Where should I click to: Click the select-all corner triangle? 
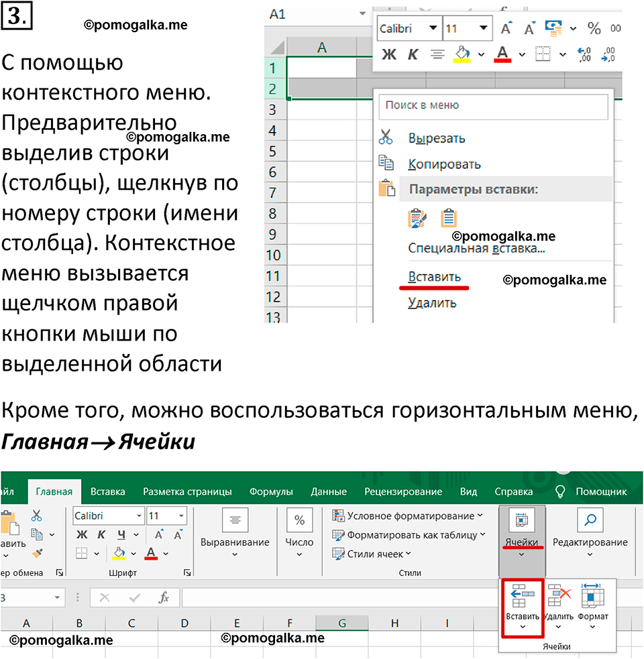[277, 47]
